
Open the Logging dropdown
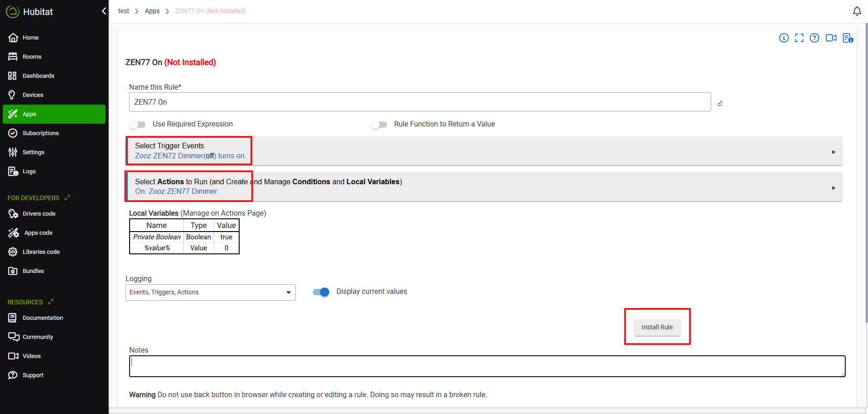click(211, 293)
